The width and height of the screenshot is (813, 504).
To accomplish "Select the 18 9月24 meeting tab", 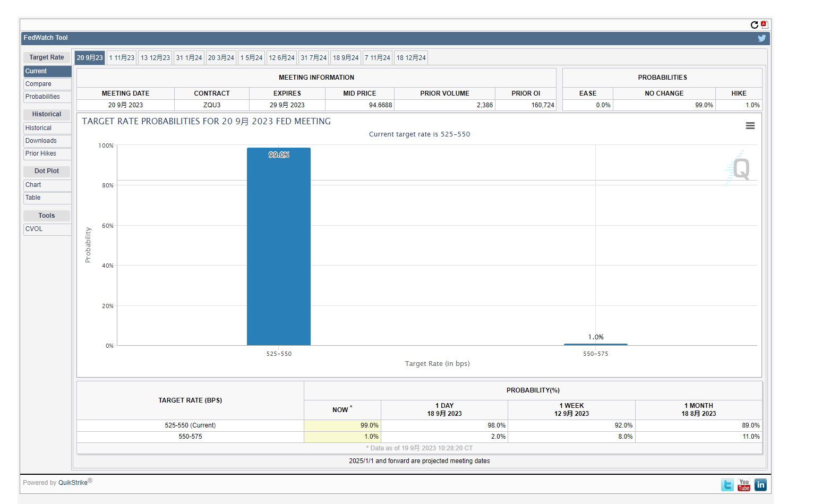I will point(346,58).
